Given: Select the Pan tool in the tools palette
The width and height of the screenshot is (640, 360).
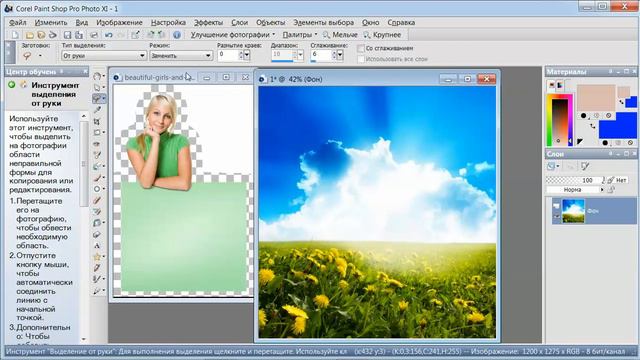Looking at the screenshot, I should 97,76.
